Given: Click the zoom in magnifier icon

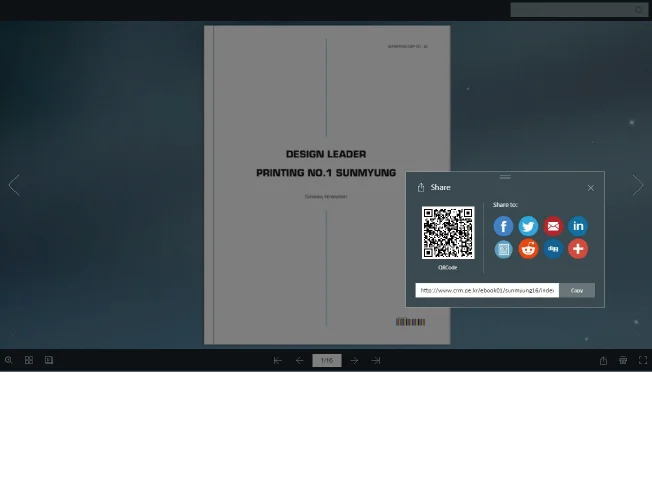Looking at the screenshot, I should (x=9, y=360).
